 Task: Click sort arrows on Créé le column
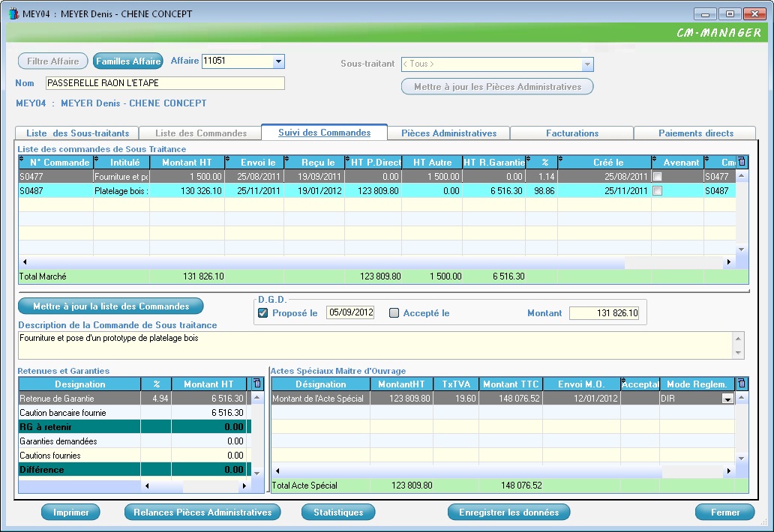(x=561, y=159)
